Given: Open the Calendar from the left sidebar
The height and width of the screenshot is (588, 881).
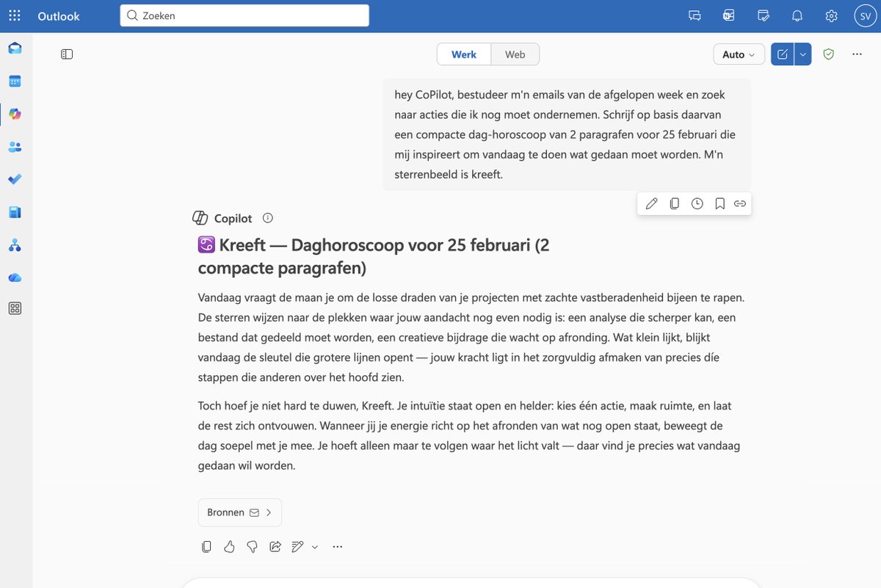Looking at the screenshot, I should [x=15, y=81].
